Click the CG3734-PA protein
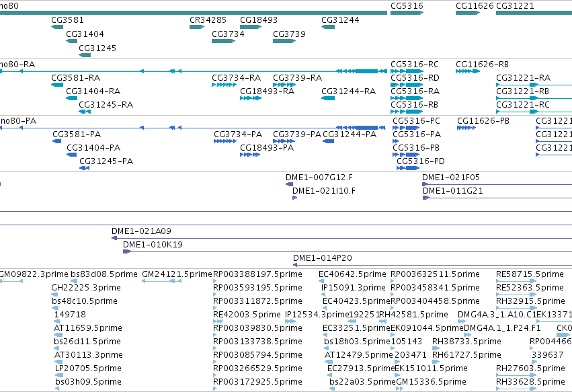 coord(225,141)
